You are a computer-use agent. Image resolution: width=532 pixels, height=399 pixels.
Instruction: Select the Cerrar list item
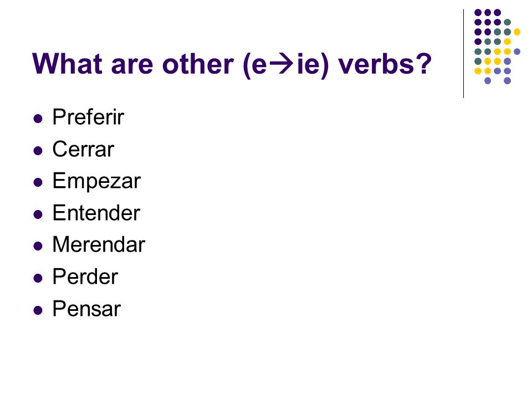click(x=83, y=149)
